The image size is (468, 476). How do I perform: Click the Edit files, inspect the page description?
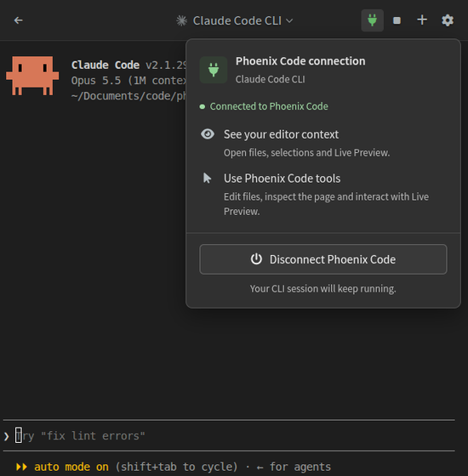326,204
